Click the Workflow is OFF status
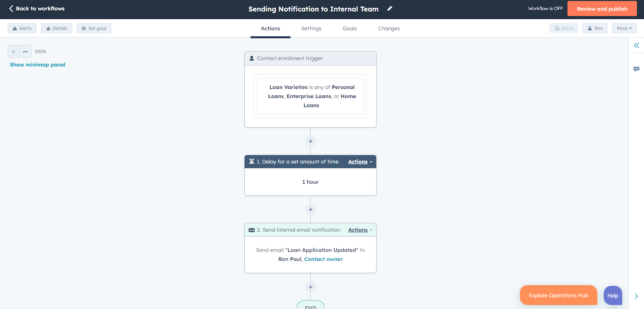 pos(545,8)
